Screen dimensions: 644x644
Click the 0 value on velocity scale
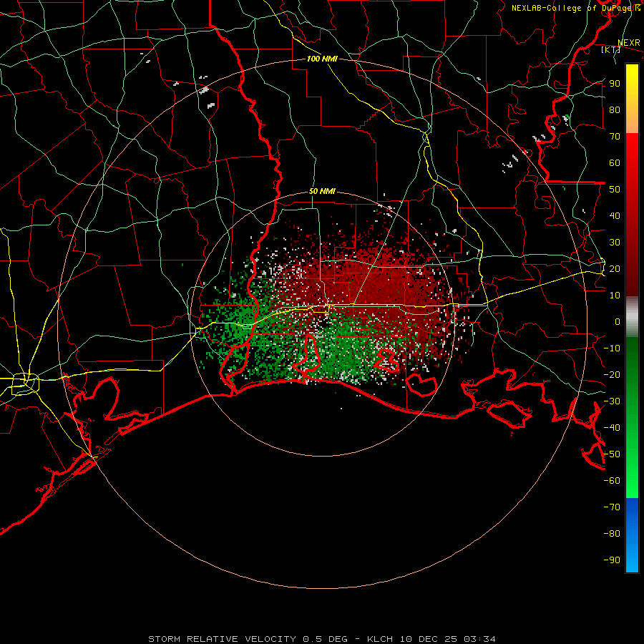click(x=618, y=321)
